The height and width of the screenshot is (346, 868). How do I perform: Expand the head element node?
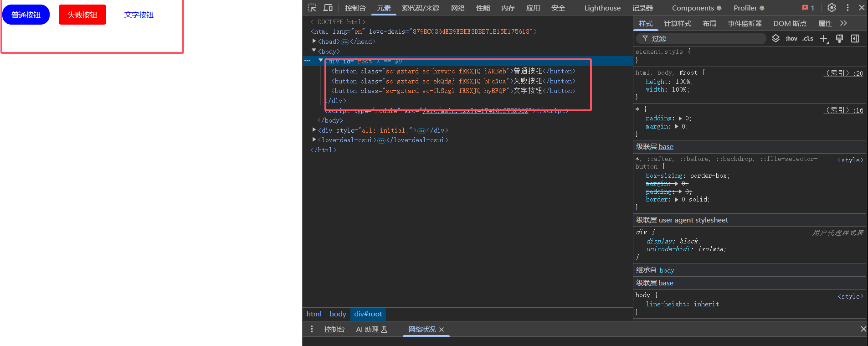[x=314, y=41]
